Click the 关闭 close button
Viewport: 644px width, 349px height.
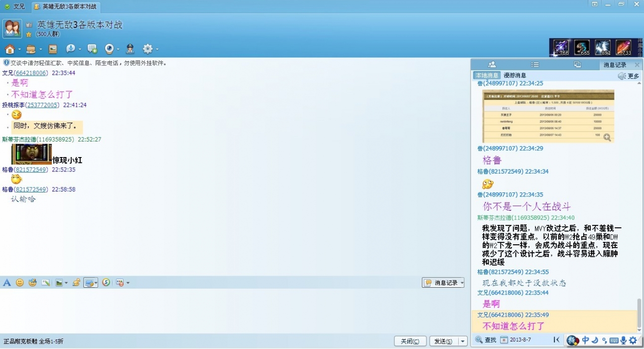[410, 342]
